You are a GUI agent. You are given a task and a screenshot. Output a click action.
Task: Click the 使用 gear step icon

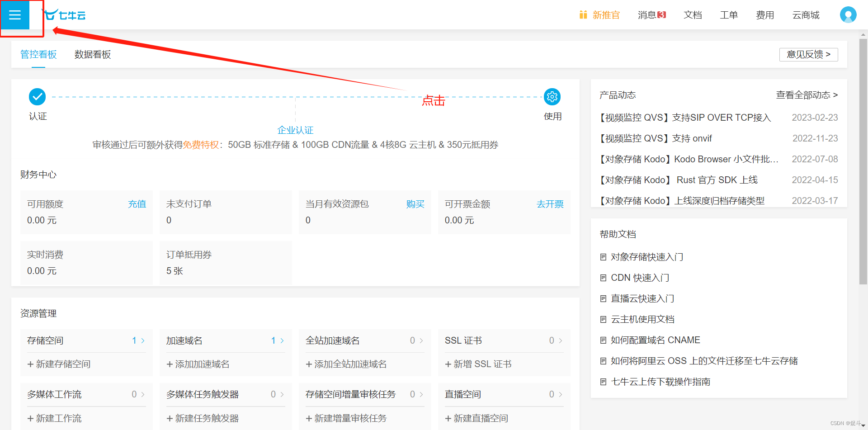552,97
